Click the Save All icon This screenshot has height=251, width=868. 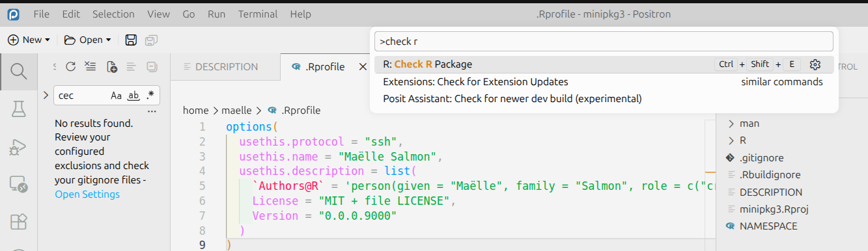point(151,40)
